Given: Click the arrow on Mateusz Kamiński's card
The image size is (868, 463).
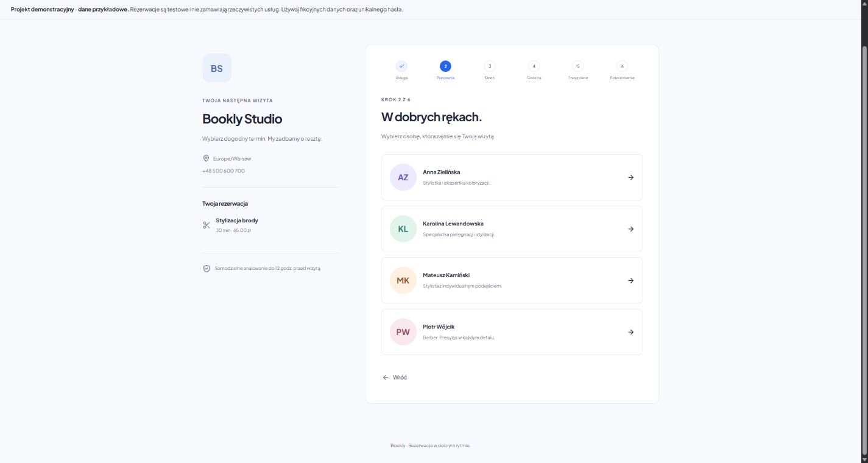Looking at the screenshot, I should point(631,280).
